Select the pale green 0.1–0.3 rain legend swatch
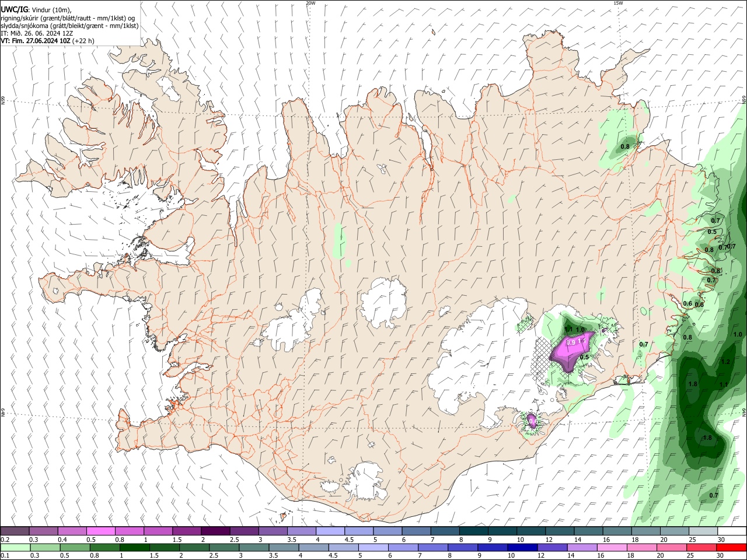Image resolution: width=747 pixels, height=560 pixels. 15,548
